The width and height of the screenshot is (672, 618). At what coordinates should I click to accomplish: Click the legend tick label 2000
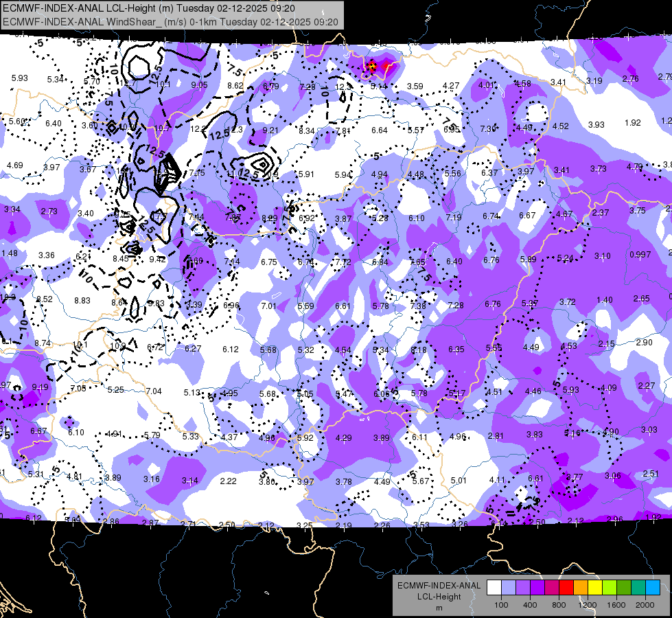tap(645, 605)
